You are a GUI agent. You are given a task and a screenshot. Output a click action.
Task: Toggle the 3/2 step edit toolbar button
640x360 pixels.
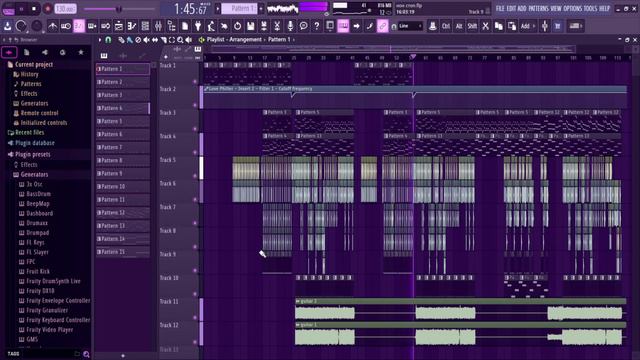tap(79, 26)
